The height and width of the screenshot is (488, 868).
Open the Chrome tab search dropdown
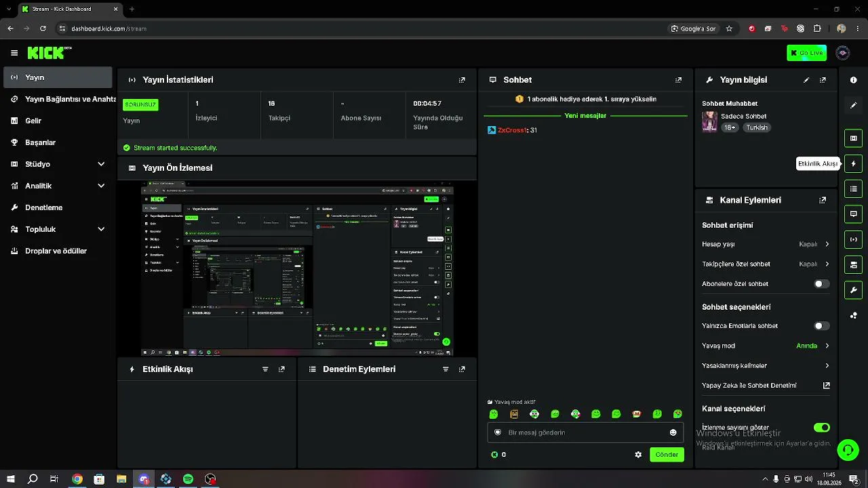tap(9, 9)
